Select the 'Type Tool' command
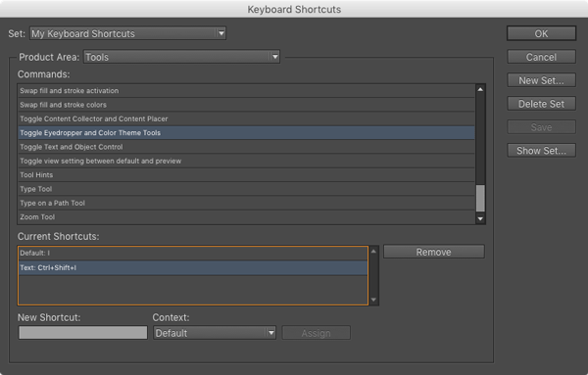The image size is (588, 375). click(246, 189)
